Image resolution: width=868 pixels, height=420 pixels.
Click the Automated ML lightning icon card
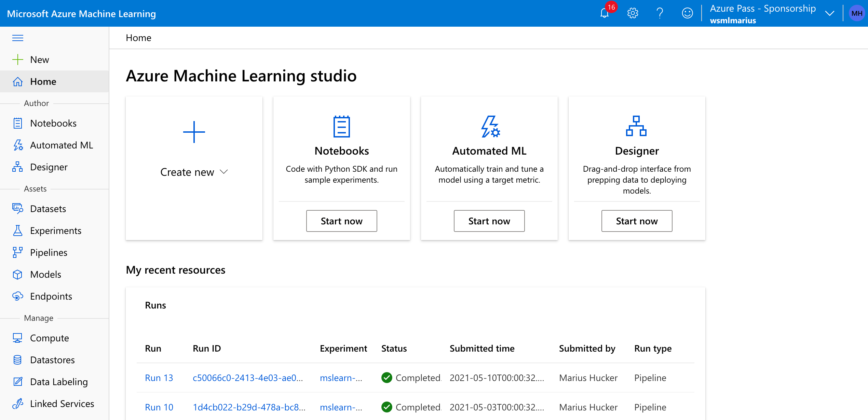pyautogui.click(x=490, y=127)
